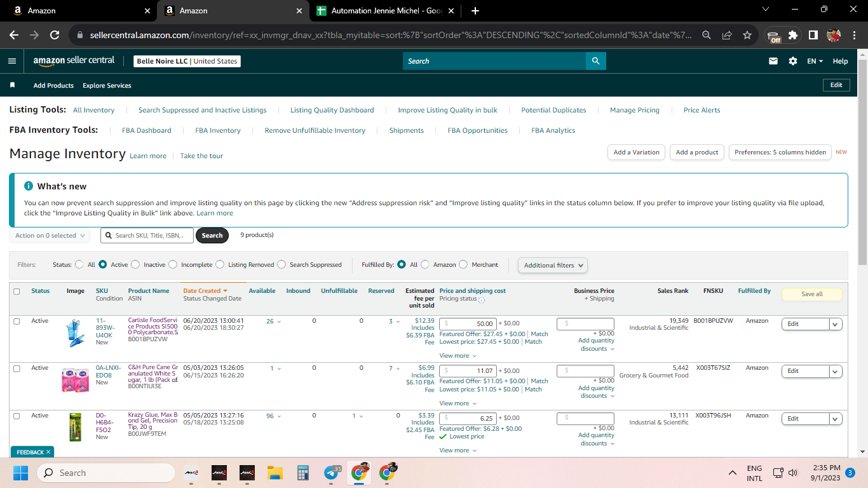Viewport: 868px width, 488px height.
Task: Select checkbox for Krazy Glue row
Action: (x=17, y=416)
